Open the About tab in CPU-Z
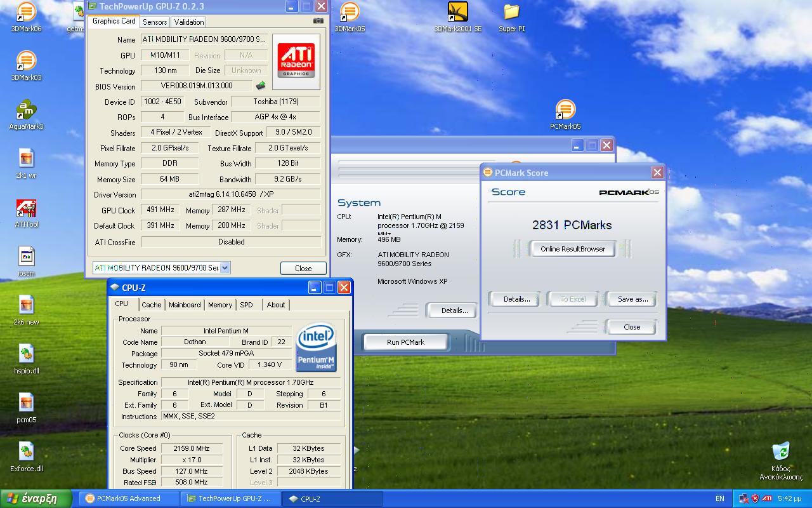 (x=276, y=305)
